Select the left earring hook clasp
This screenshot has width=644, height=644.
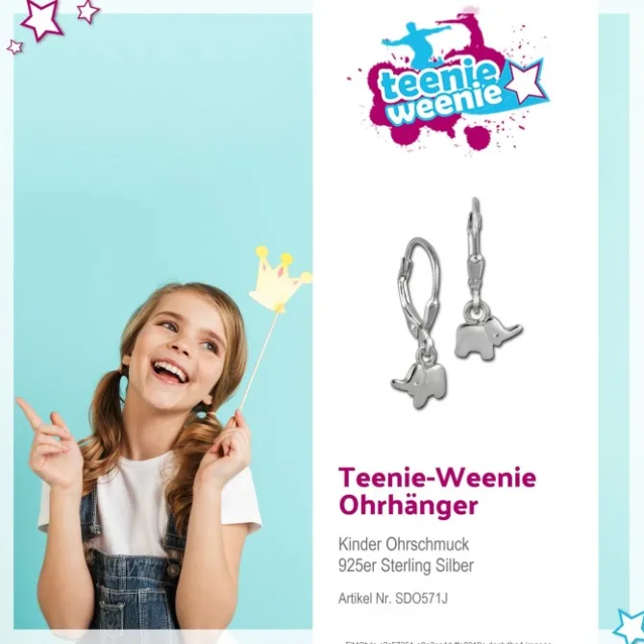(x=419, y=289)
